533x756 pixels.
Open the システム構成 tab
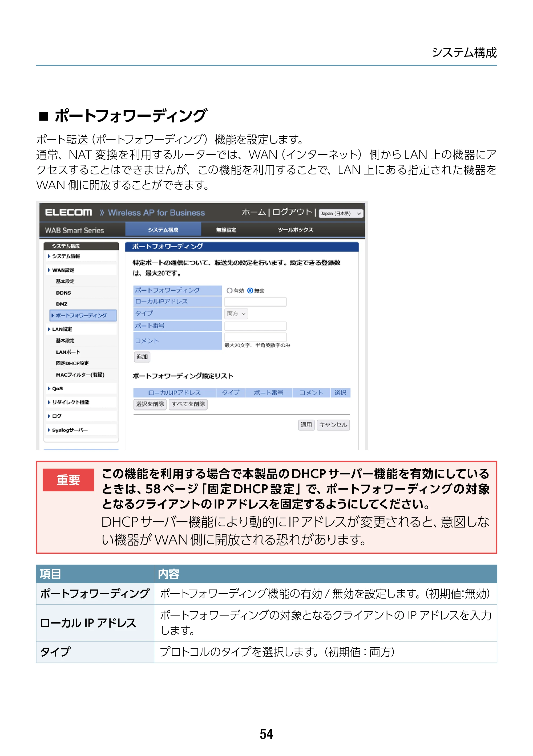pyautogui.click(x=163, y=230)
